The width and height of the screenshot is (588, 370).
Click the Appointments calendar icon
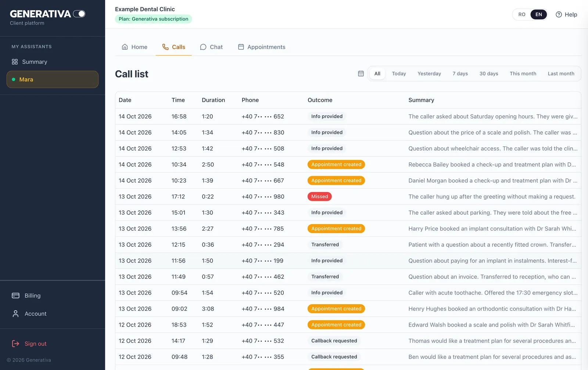pyautogui.click(x=241, y=47)
